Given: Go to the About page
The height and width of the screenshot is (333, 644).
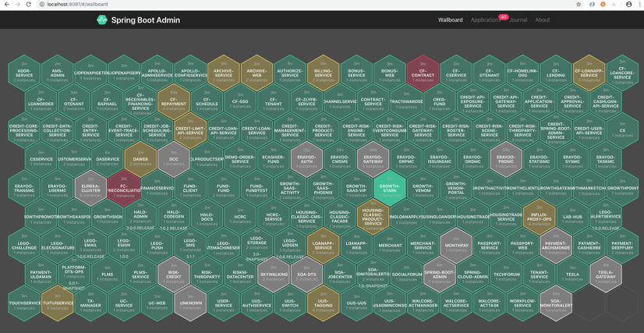Looking at the screenshot, I should pyautogui.click(x=542, y=20).
